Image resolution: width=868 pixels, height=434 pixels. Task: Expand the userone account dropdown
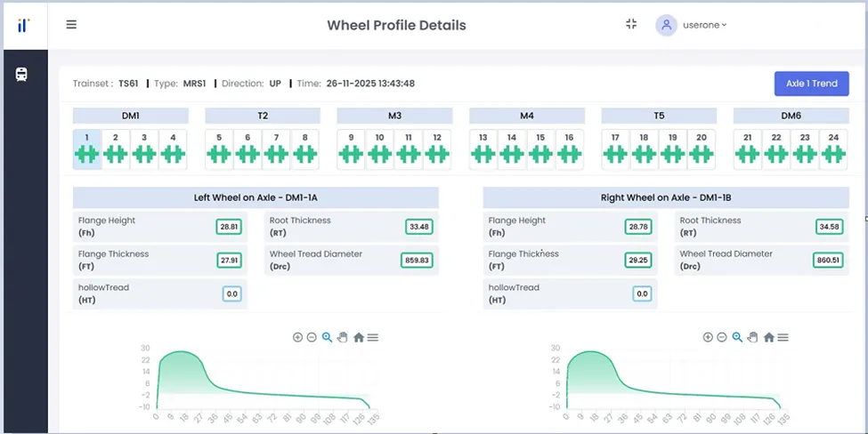click(x=694, y=25)
